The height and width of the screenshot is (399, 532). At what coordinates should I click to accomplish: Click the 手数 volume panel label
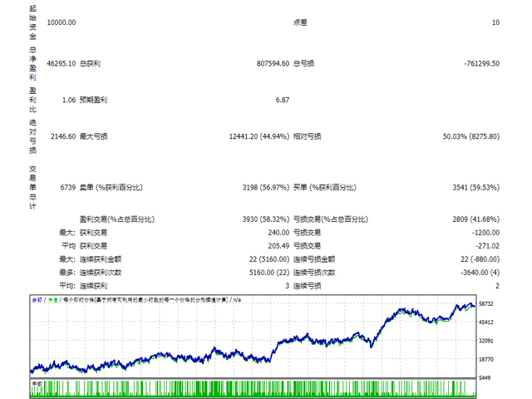[37, 384]
